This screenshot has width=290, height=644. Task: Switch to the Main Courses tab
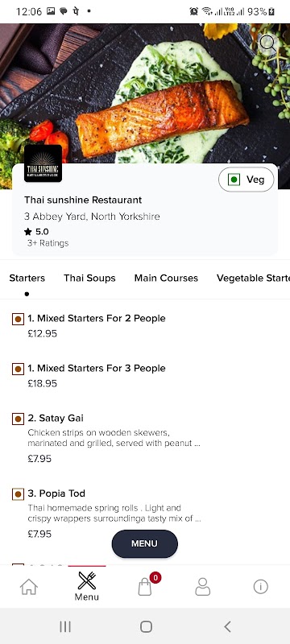click(x=166, y=278)
